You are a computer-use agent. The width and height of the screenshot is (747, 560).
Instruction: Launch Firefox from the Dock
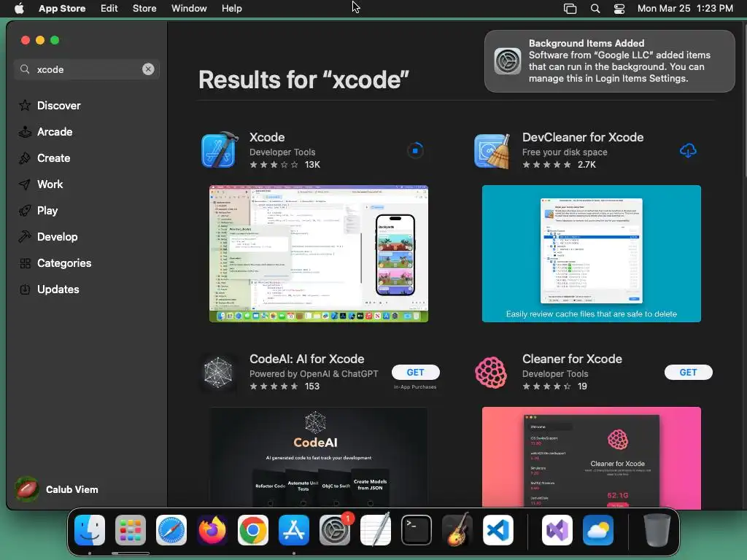(x=212, y=530)
